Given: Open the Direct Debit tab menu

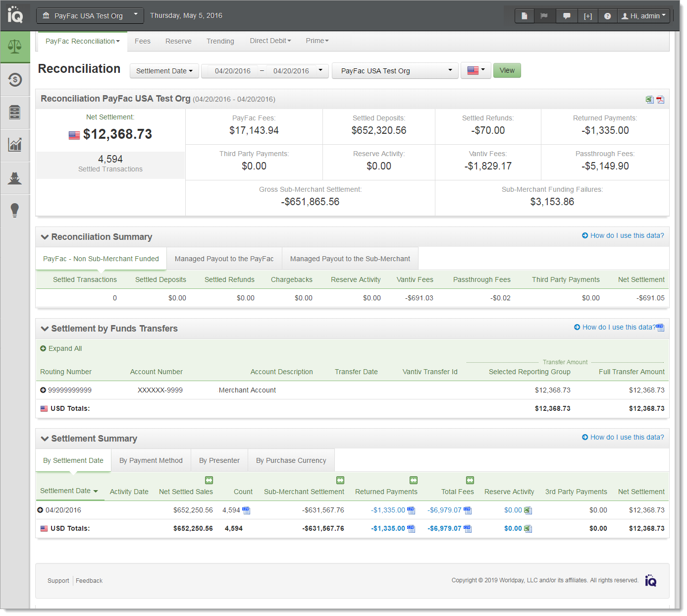Looking at the screenshot, I should 270,41.
